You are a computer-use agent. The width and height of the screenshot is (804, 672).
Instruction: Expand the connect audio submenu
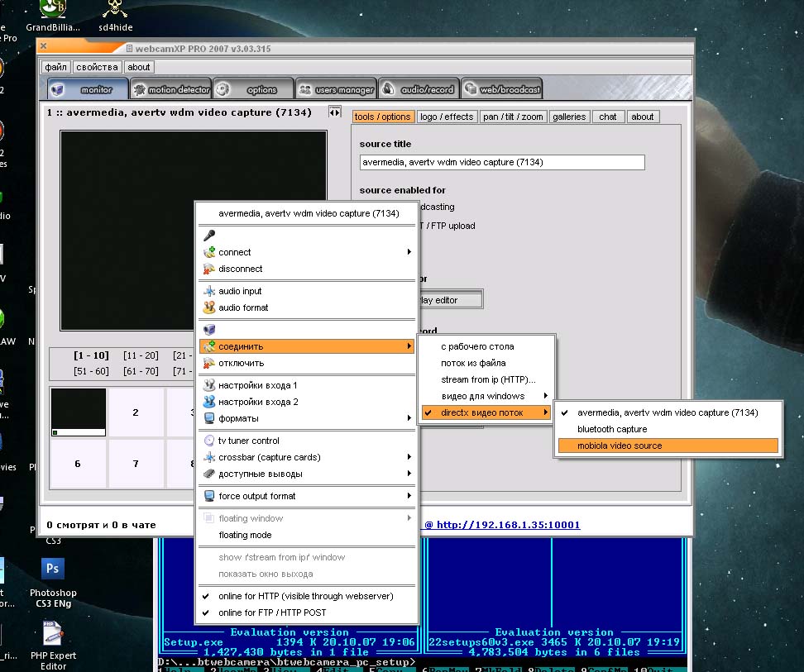point(307,252)
